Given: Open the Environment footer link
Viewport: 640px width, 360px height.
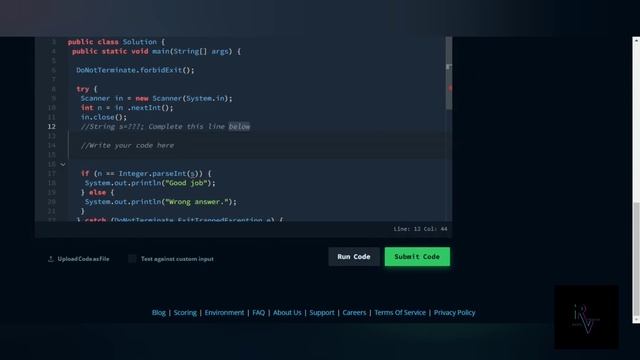Looking at the screenshot, I should click(224, 313).
